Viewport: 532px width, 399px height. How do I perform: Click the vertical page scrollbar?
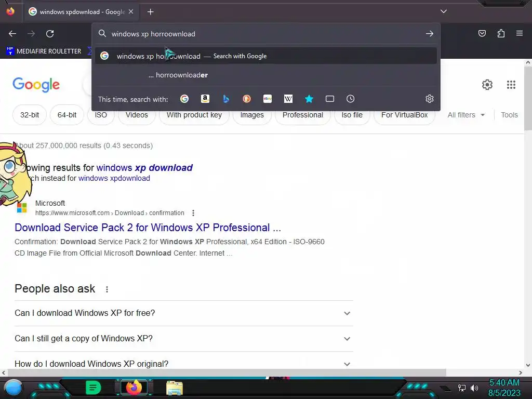(x=528, y=98)
